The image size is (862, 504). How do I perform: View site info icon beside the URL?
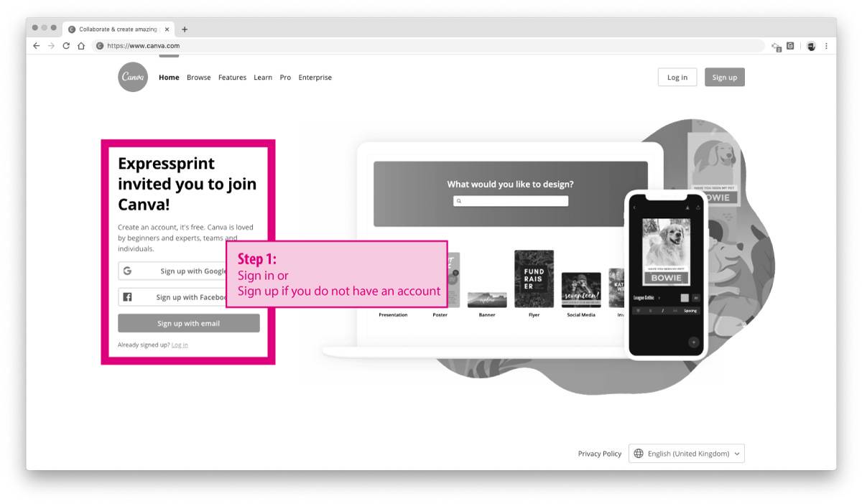(x=100, y=46)
